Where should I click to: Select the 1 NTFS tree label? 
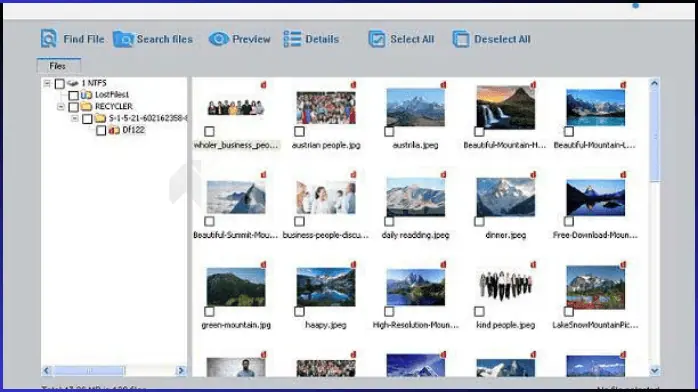[x=93, y=83]
